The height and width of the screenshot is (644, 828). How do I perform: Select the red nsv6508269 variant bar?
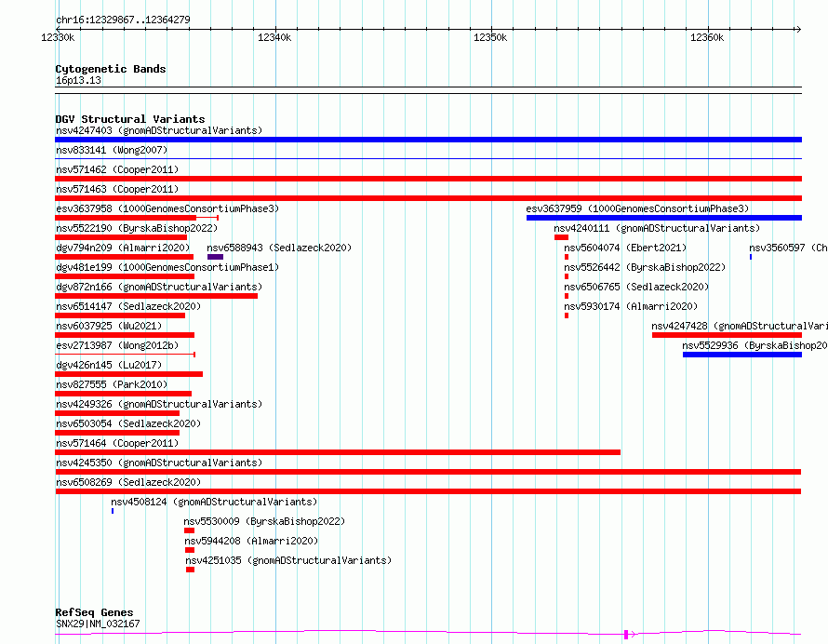(x=428, y=491)
